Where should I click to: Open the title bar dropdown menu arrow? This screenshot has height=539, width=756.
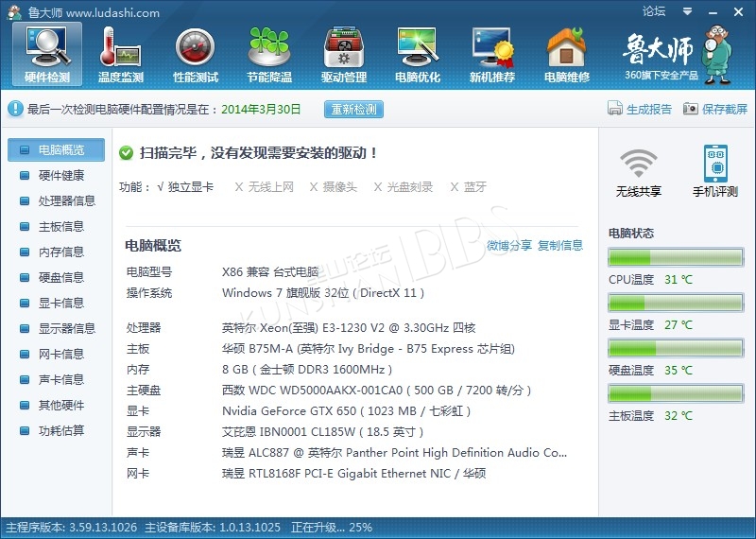[x=688, y=11]
